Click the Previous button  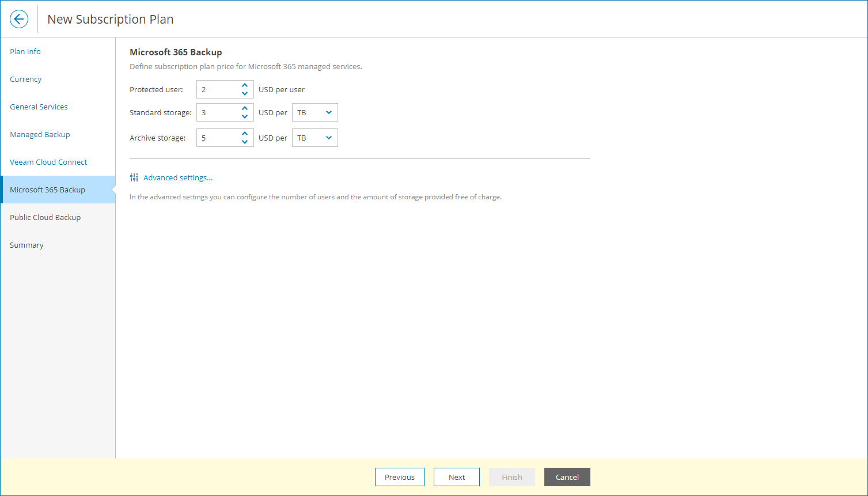point(400,477)
